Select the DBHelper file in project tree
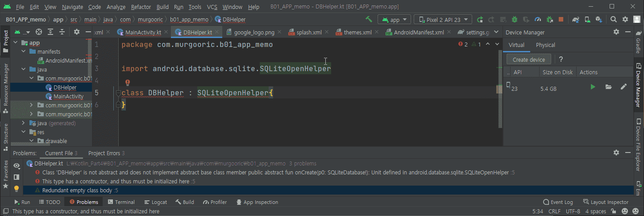 (x=65, y=87)
